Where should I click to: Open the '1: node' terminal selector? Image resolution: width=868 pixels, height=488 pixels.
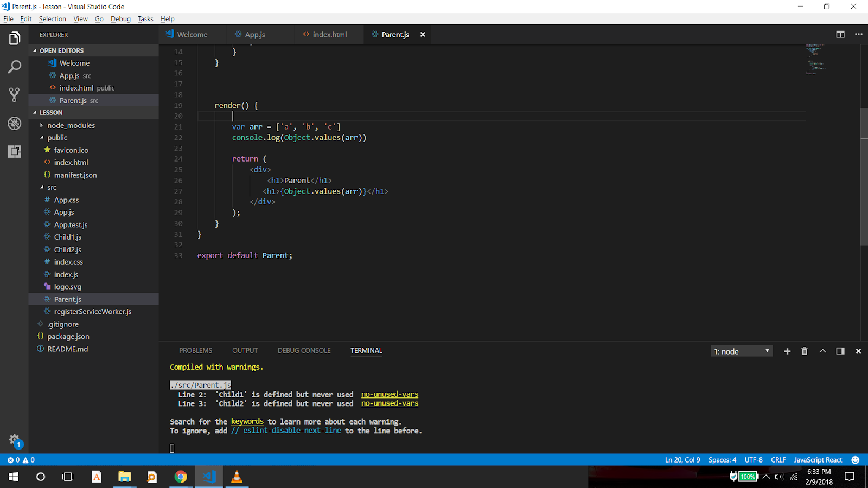742,351
